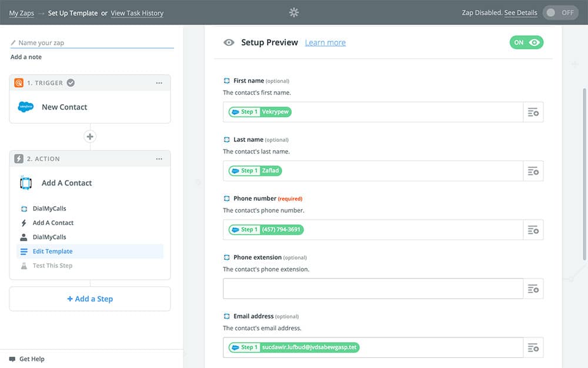Click the insert field icon for Phone number
Screen dimensions: 588x368
533,230
